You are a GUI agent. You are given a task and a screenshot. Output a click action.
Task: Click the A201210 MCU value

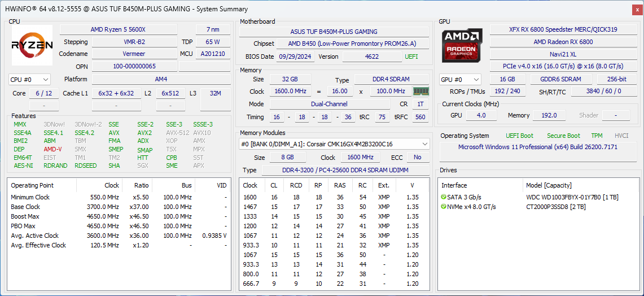pos(213,54)
